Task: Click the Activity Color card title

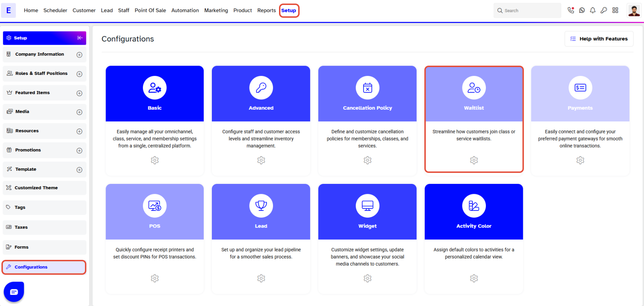Action: click(x=474, y=226)
